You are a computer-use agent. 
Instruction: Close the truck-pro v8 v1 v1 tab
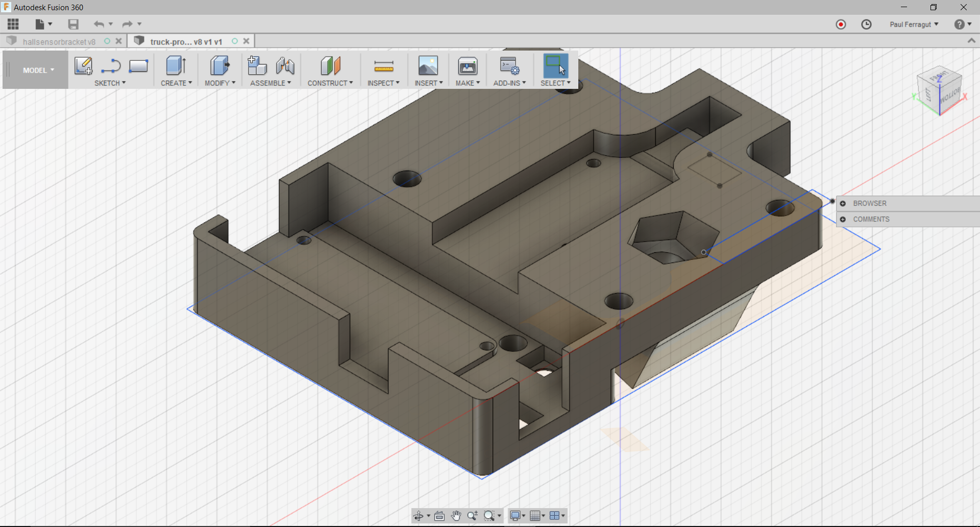pos(247,41)
